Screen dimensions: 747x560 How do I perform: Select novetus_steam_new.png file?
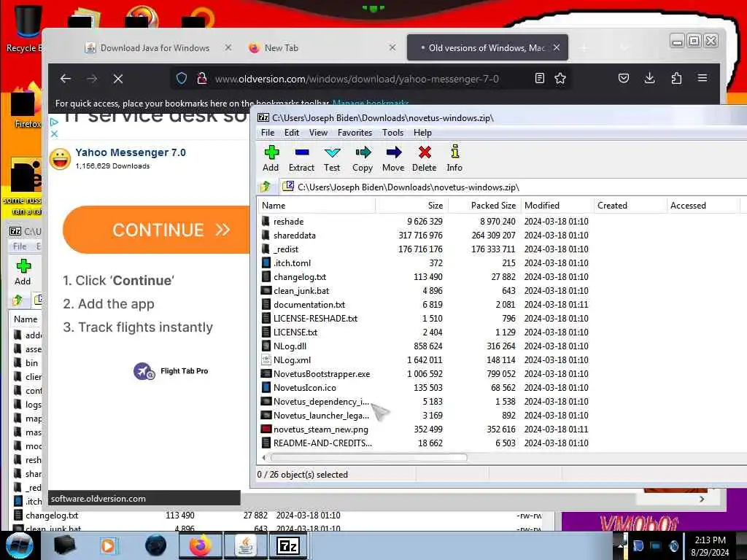tap(425, 429)
